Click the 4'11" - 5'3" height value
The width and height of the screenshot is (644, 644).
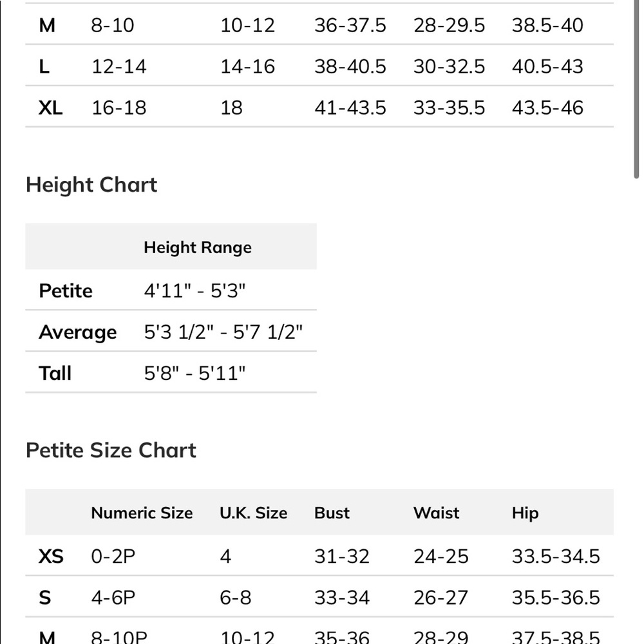pos(194,291)
